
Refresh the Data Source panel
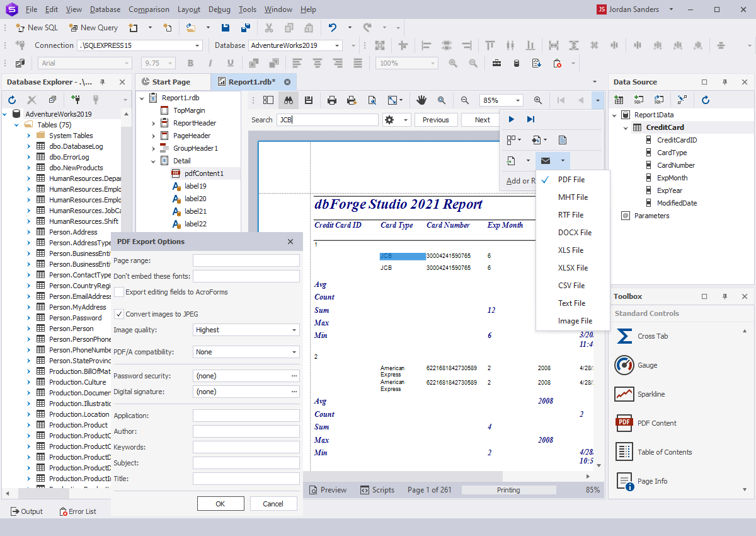705,99
